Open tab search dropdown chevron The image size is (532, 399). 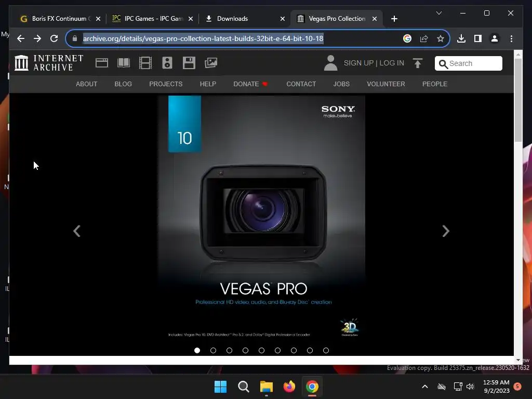pos(438,13)
